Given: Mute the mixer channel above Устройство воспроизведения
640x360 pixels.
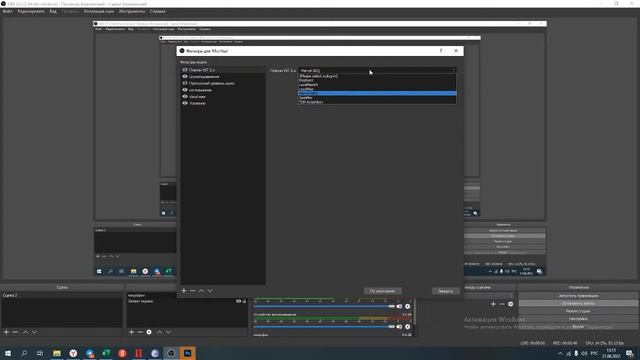Looking at the screenshot, I should [399, 306].
